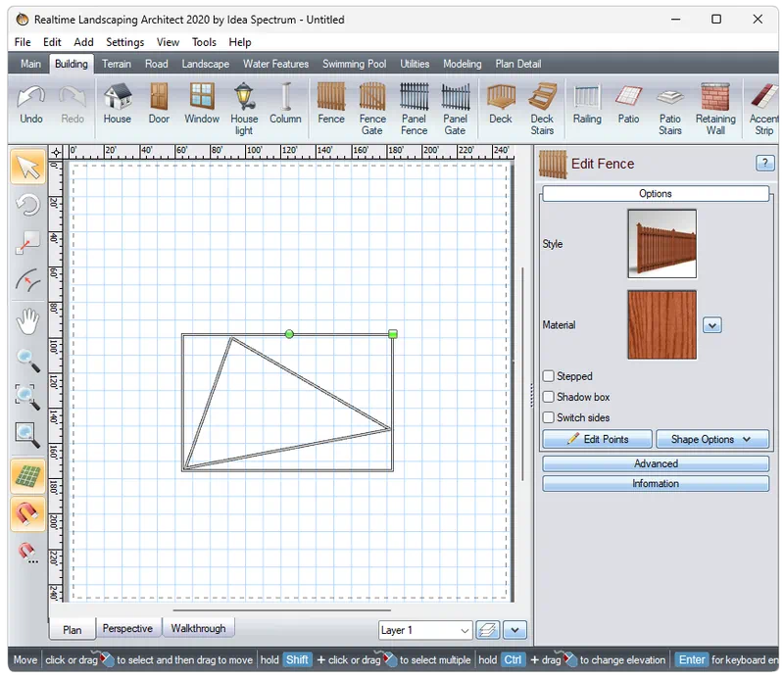Select the magnifier zoom tool

pos(28,360)
